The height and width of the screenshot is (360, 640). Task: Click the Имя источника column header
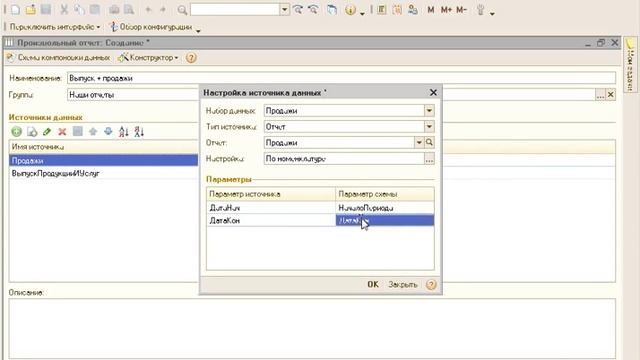[104, 147]
